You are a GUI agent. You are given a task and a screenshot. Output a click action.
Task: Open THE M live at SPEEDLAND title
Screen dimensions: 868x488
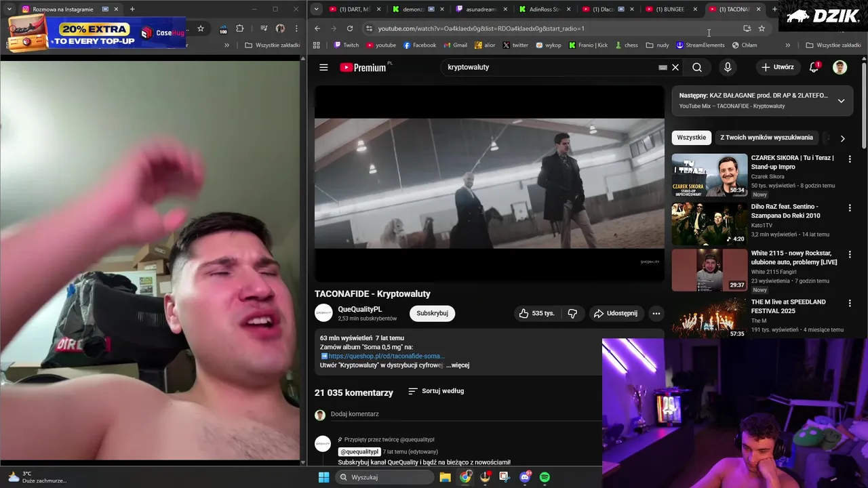pyautogui.click(x=788, y=306)
